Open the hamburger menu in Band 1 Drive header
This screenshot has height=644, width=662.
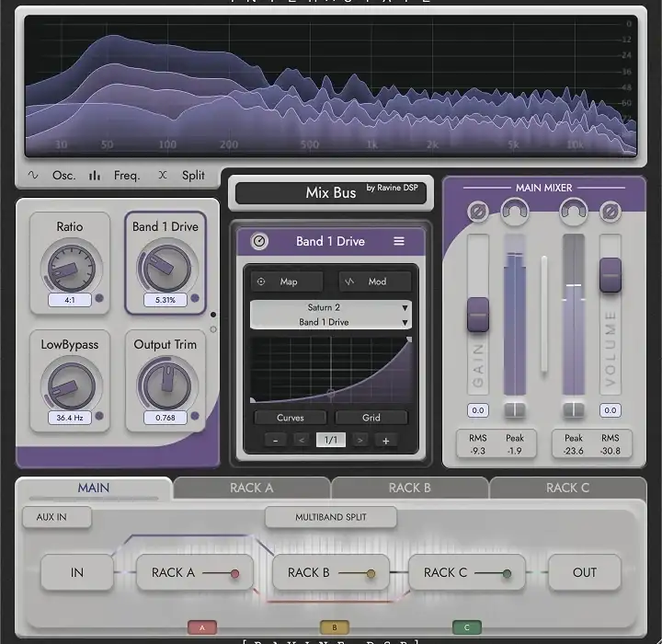click(399, 241)
